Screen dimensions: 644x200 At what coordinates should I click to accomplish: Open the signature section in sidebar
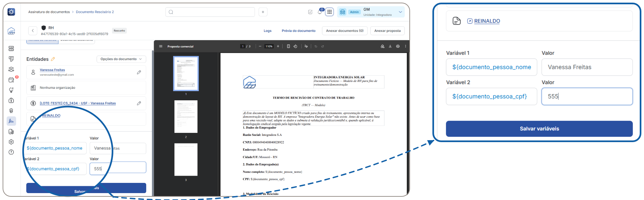11,121
